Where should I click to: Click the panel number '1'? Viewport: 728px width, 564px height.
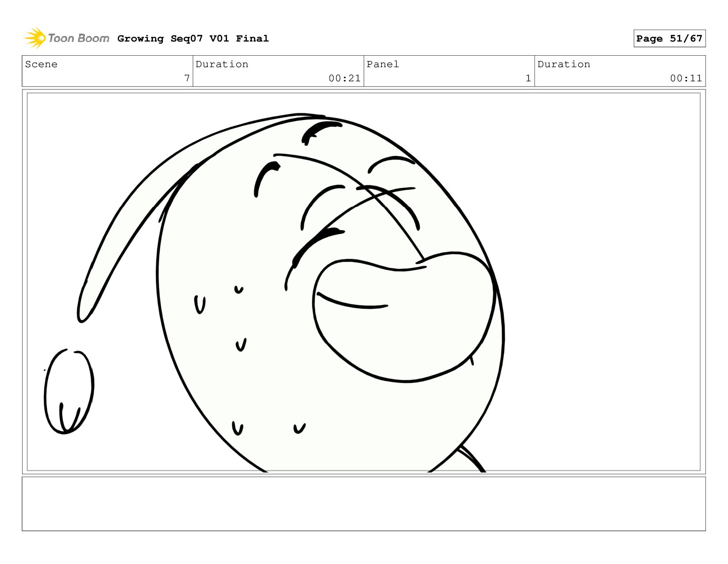[x=528, y=78]
